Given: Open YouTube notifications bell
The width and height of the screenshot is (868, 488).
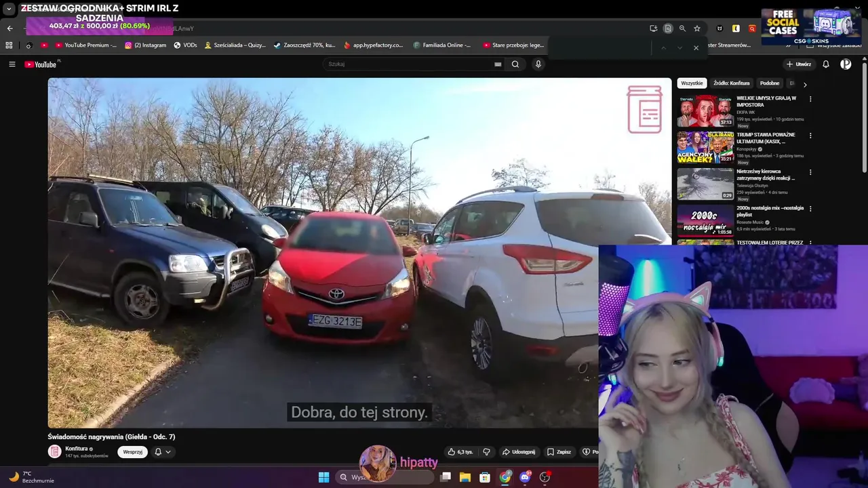Looking at the screenshot, I should pos(826,64).
